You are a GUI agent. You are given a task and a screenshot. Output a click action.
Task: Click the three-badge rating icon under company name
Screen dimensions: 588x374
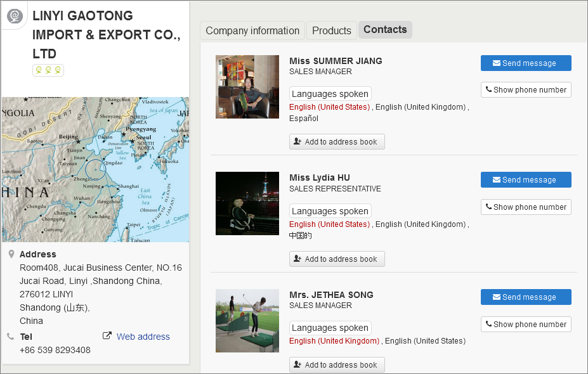pyautogui.click(x=48, y=70)
